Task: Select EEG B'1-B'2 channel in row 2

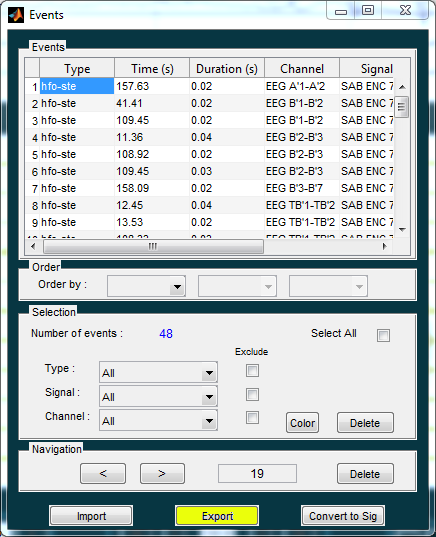Action: tap(302, 103)
